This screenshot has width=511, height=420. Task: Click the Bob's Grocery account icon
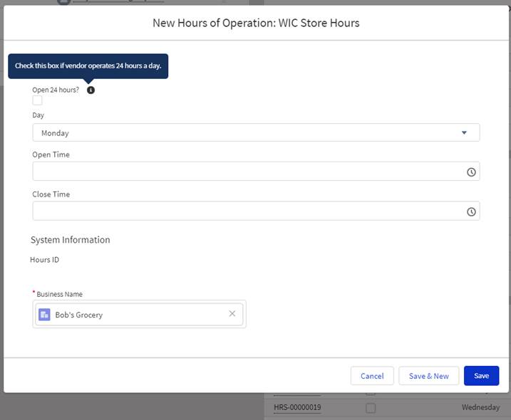pos(44,315)
